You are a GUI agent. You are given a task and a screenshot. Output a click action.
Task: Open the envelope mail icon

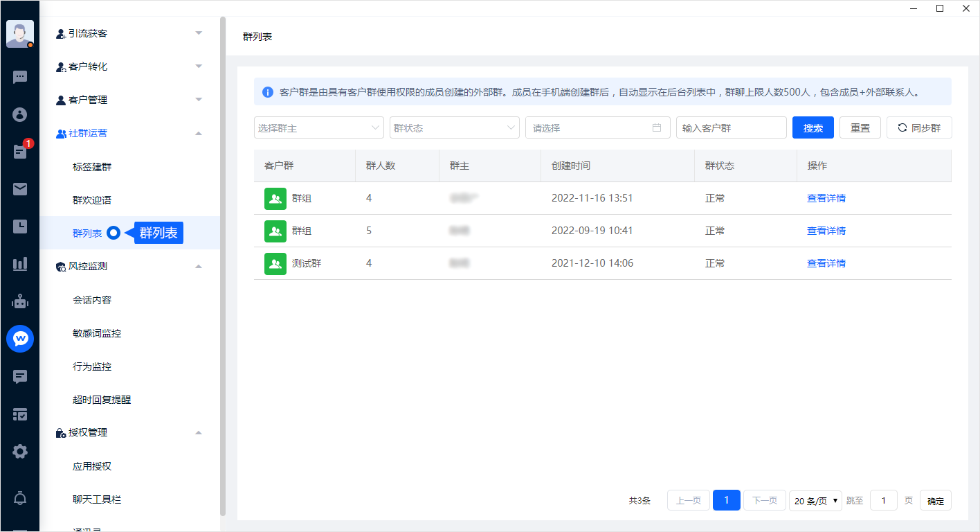tap(20, 189)
